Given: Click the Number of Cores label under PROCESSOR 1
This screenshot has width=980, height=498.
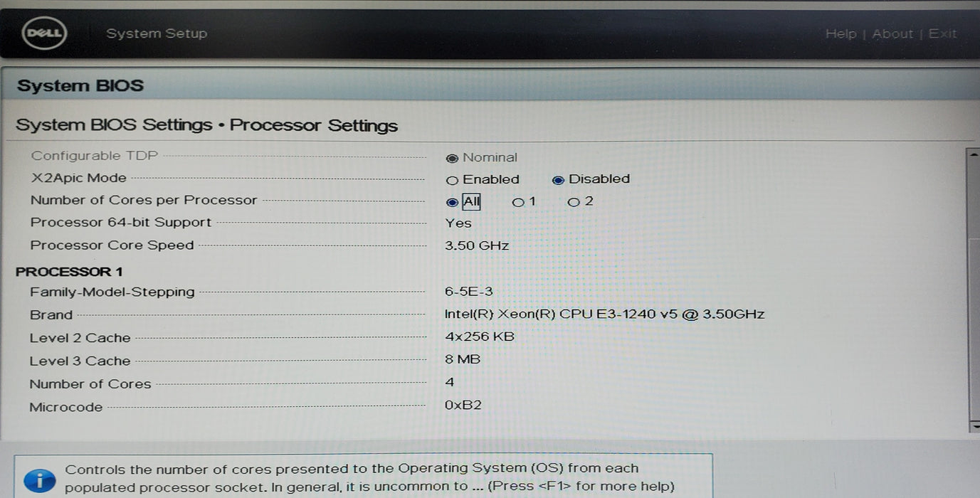Looking at the screenshot, I should click(x=90, y=383).
